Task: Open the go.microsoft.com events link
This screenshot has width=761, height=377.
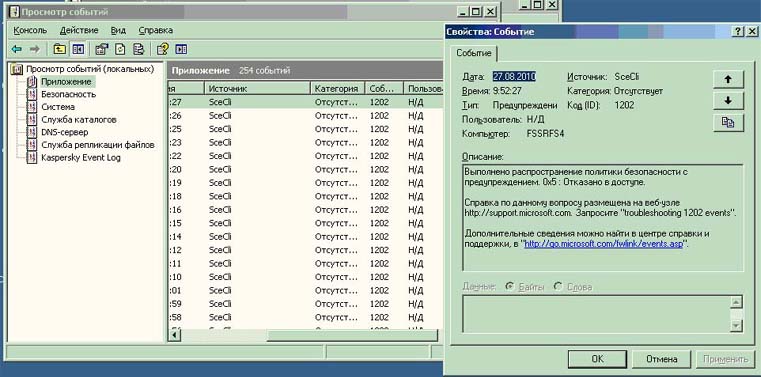Action: (x=604, y=244)
